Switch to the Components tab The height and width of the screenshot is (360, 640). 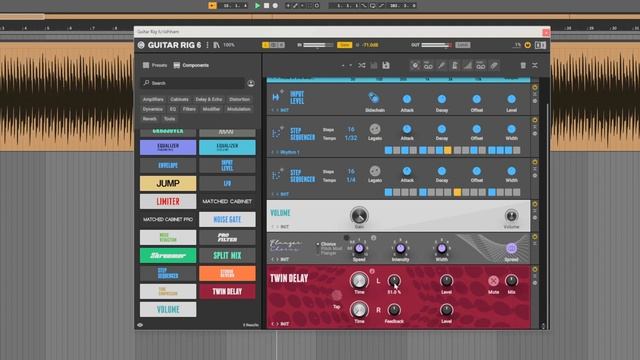pyautogui.click(x=191, y=65)
